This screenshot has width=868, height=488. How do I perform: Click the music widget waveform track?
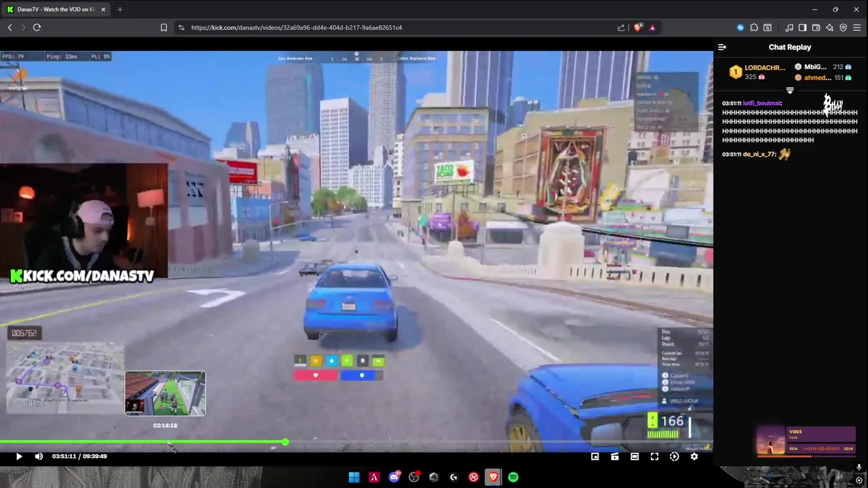tap(821, 449)
